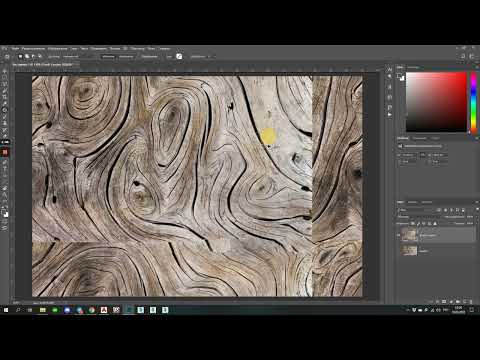The height and width of the screenshot is (360, 480).
Task: Open the Image menu
Action: [x=57, y=49]
